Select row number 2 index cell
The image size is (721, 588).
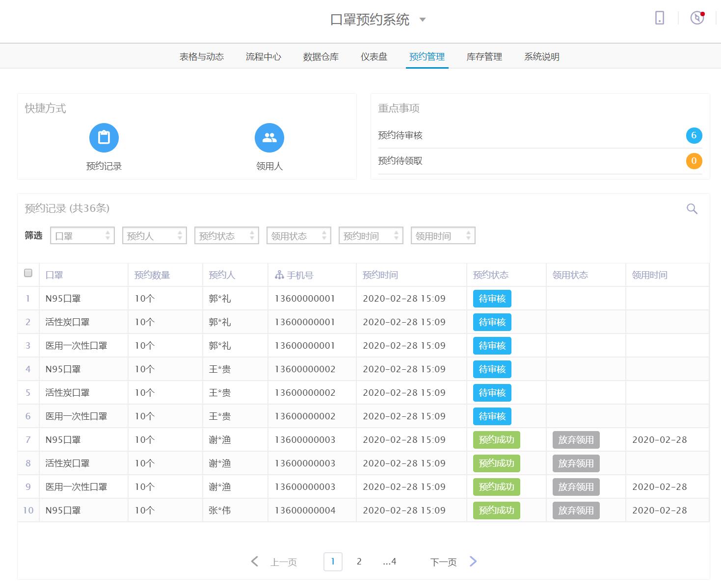click(28, 322)
